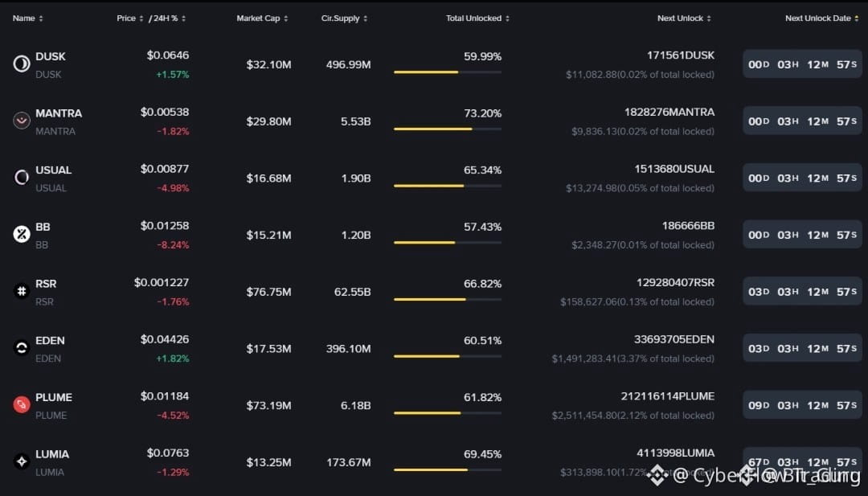
Task: Sort tokens by Market Cap
Action: click(262, 18)
